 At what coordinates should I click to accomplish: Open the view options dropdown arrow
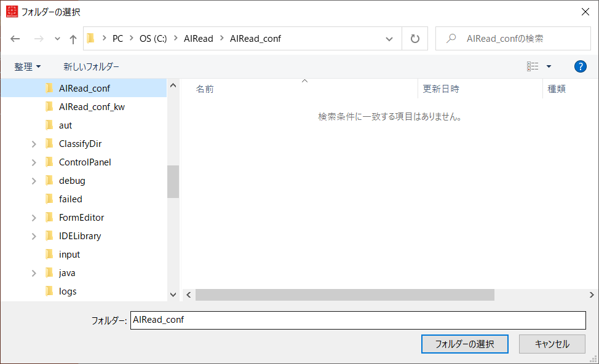(549, 66)
